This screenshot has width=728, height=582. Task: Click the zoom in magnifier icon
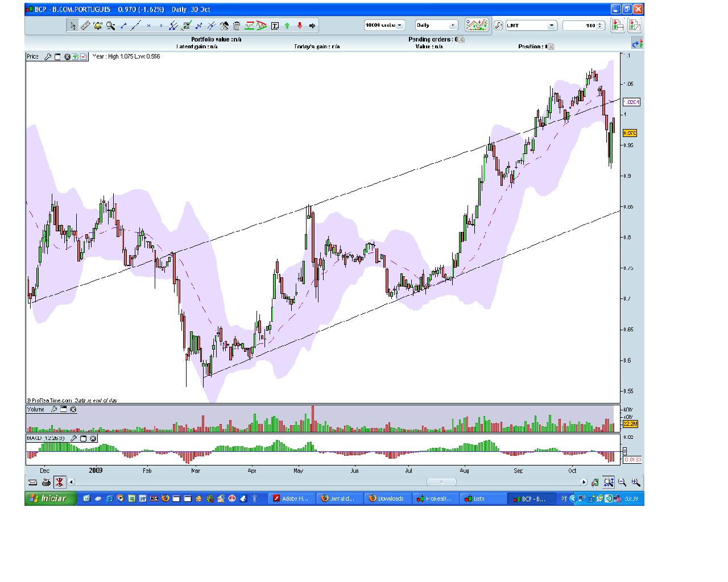point(636,483)
